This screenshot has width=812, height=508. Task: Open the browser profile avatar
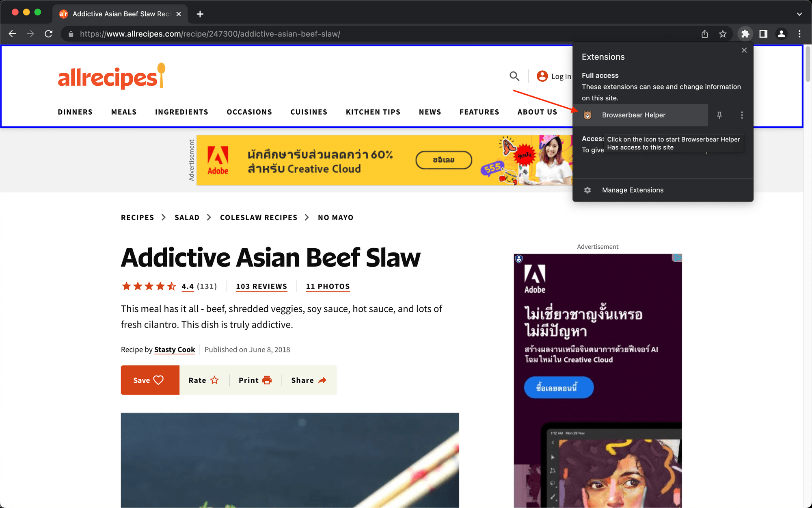point(782,34)
